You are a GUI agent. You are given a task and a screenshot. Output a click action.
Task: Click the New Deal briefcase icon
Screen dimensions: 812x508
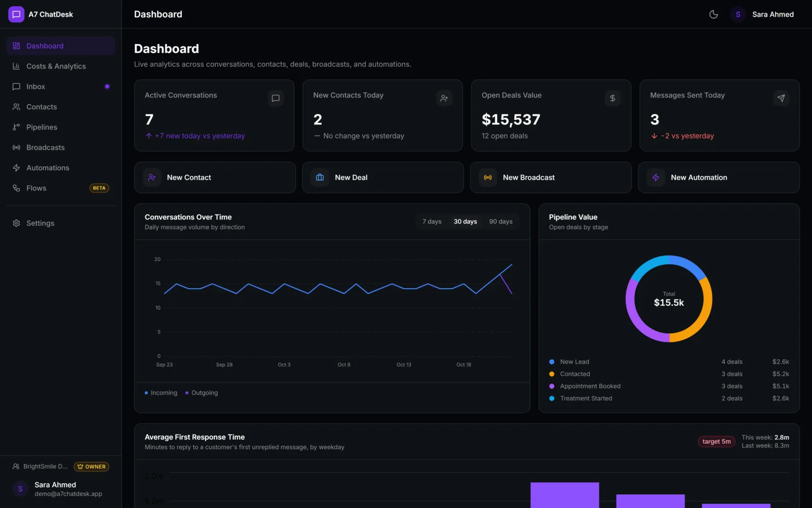point(320,177)
